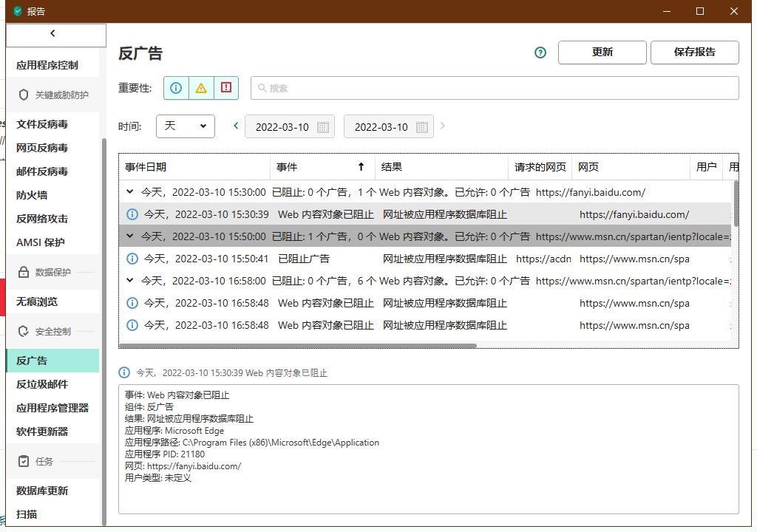Sort by the 事件 column arrow
Screen dimensions: 757x532
[x=361, y=167]
